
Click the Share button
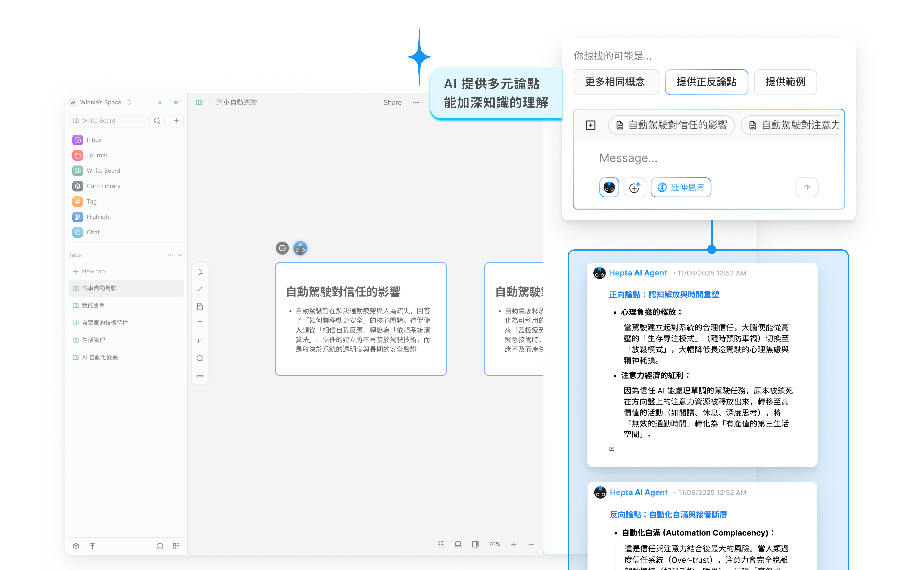[392, 102]
